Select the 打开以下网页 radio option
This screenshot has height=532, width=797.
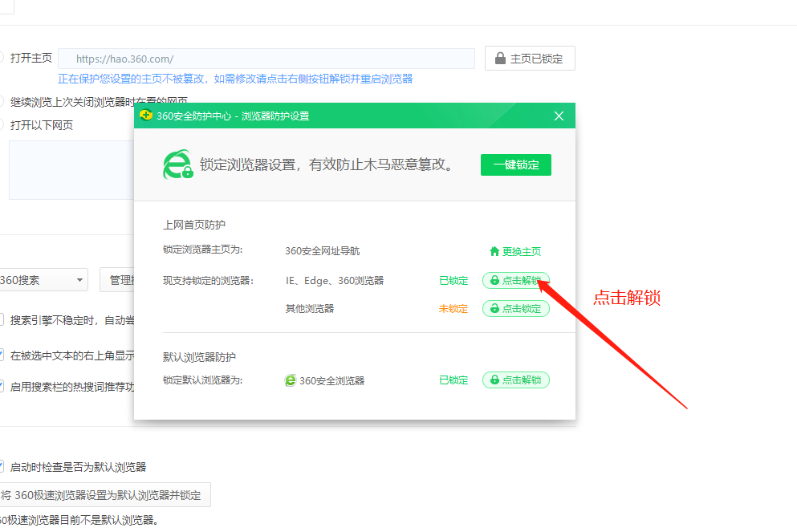(x=2, y=124)
